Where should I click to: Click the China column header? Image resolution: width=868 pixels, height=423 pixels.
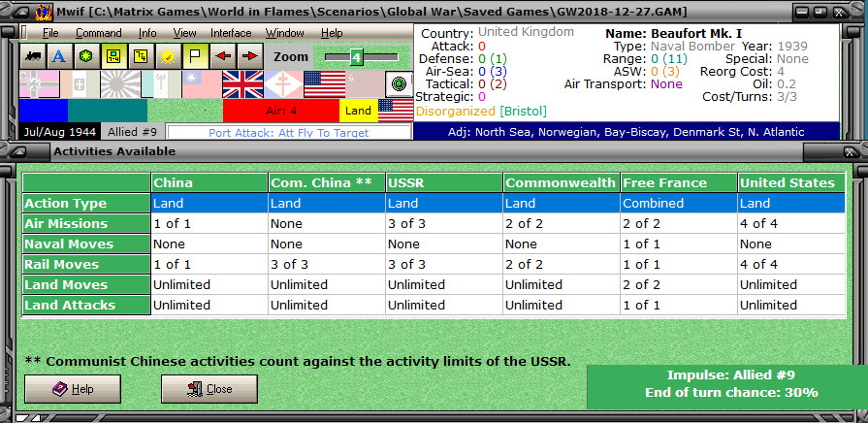point(209,182)
